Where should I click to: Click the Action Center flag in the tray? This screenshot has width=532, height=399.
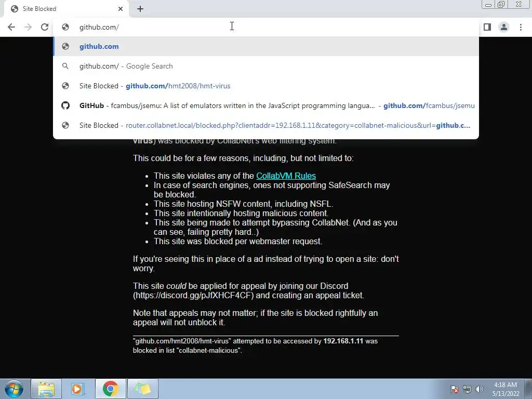click(x=455, y=389)
